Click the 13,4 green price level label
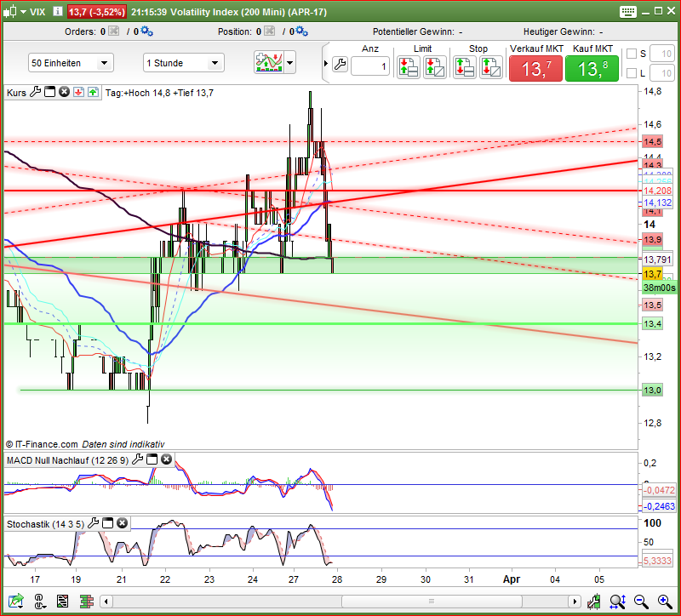This screenshot has height=616, width=681. pos(652,323)
